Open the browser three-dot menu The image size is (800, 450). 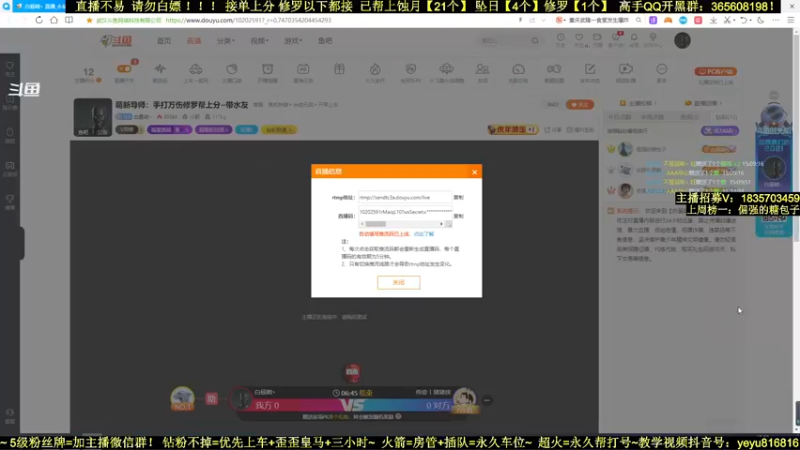[776, 20]
